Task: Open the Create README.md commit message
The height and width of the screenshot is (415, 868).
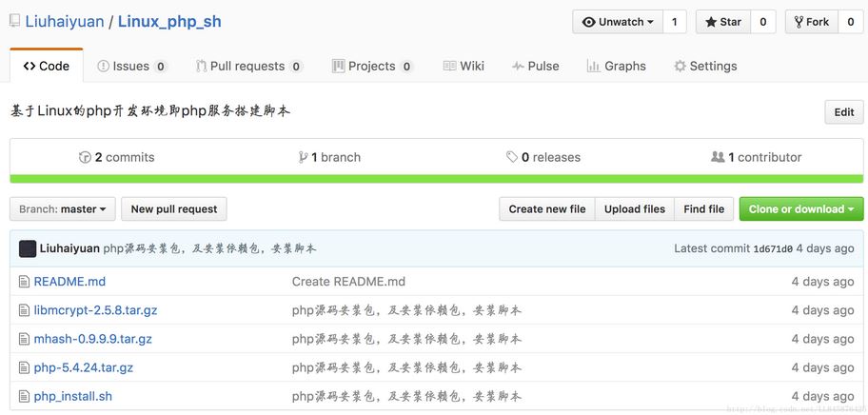Action: click(x=348, y=282)
